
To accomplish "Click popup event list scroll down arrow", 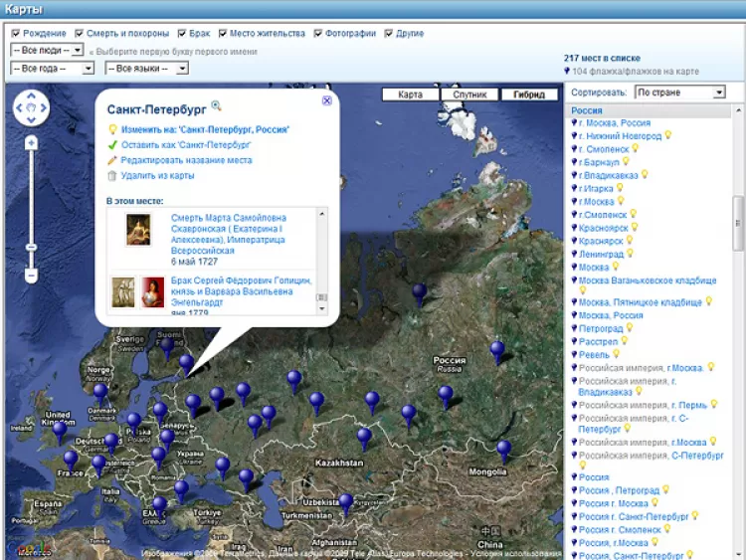I will pos(322,309).
